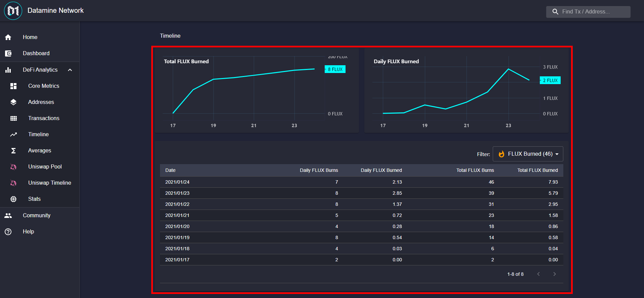644x298 pixels.
Task: Open Timeline in the sidebar
Action: pyautogui.click(x=40, y=135)
